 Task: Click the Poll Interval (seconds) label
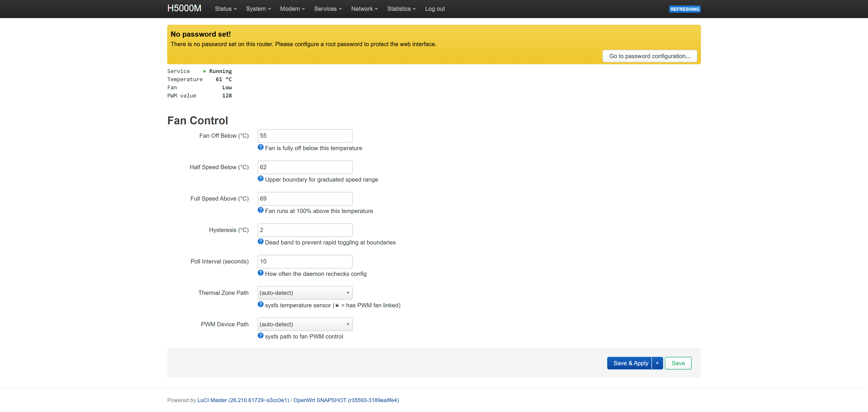(x=219, y=262)
